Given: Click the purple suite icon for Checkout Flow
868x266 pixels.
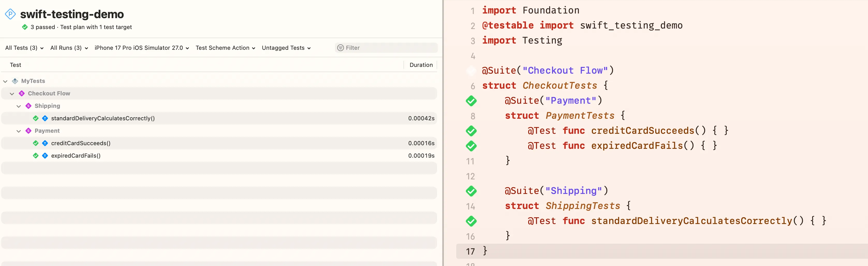Looking at the screenshot, I should [21, 94].
